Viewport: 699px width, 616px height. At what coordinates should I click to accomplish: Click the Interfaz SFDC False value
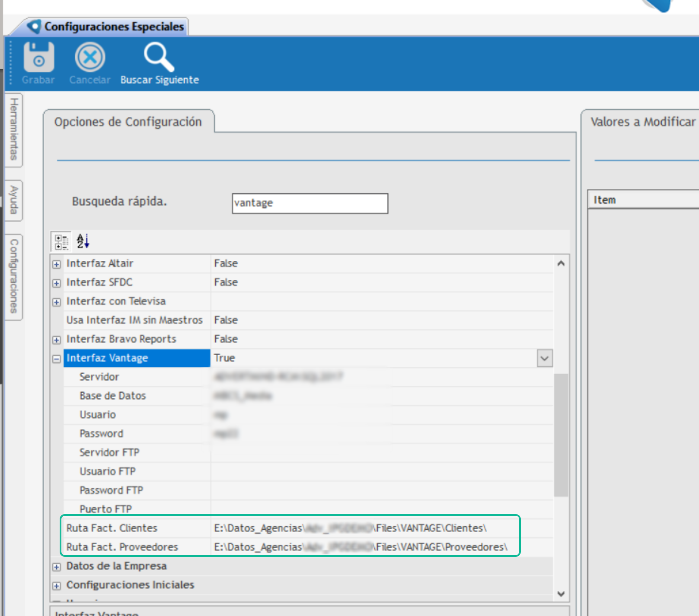226,283
